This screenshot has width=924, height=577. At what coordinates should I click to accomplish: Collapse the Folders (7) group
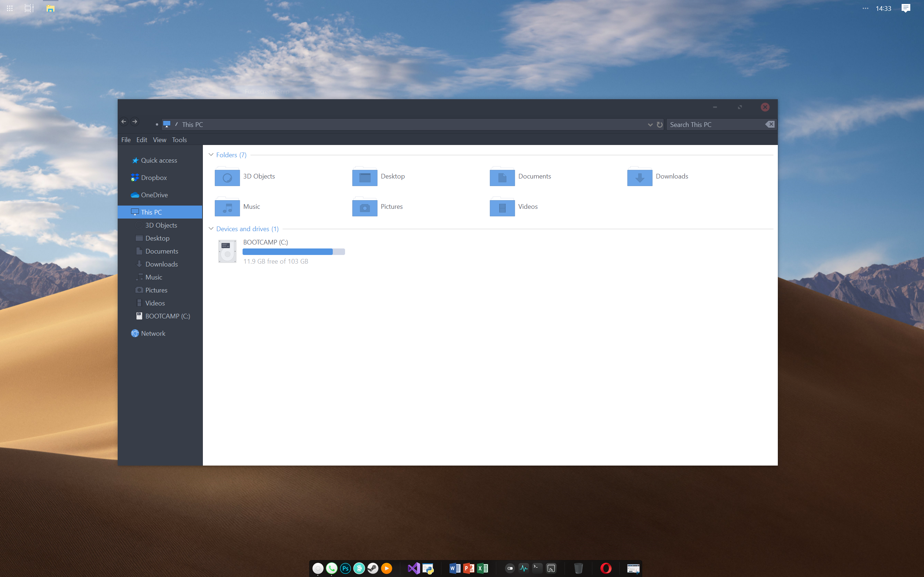click(211, 155)
